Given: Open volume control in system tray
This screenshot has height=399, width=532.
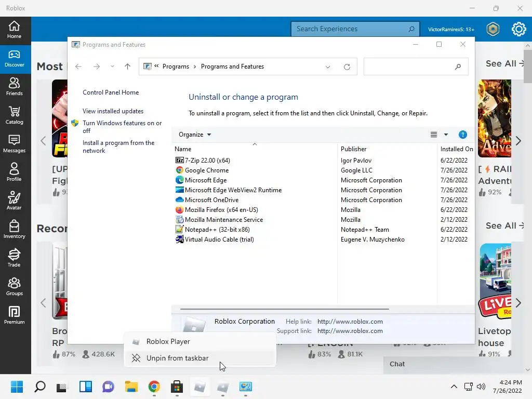Looking at the screenshot, I should [x=481, y=387].
